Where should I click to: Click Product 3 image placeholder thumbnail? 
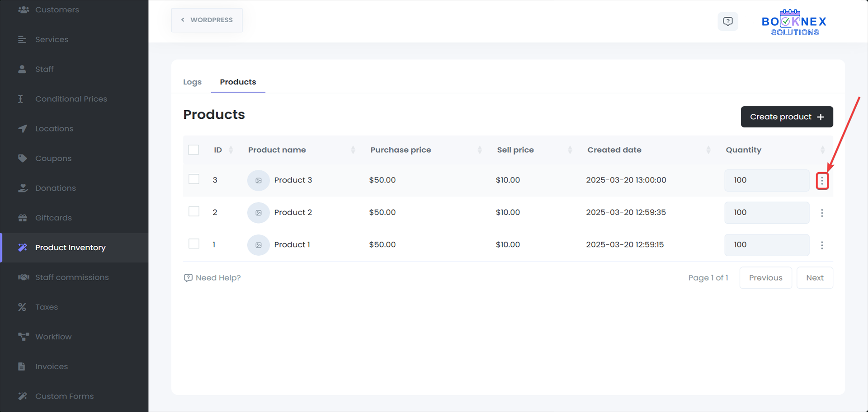(258, 180)
